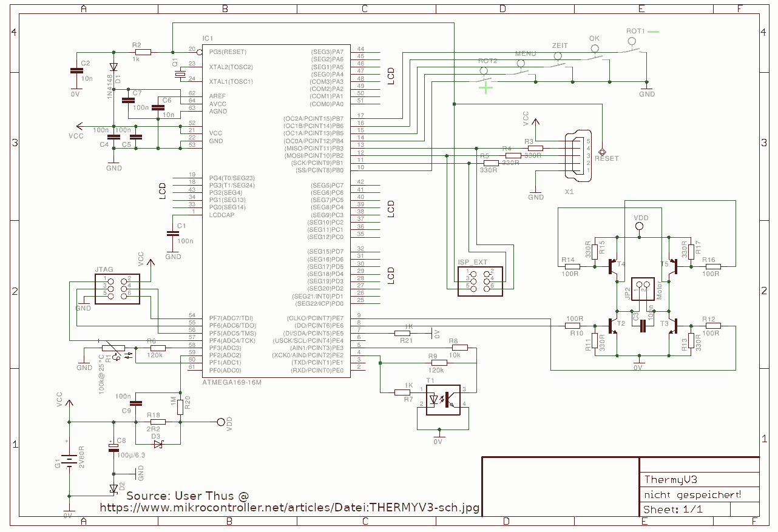Viewport: 778px width, 532px height.
Task: Click the R14 100R resistor
Action: pos(573,266)
